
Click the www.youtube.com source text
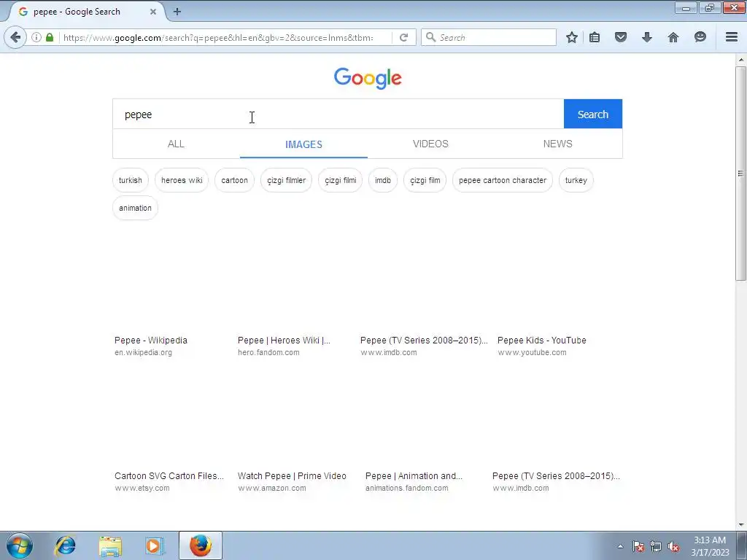(x=532, y=352)
